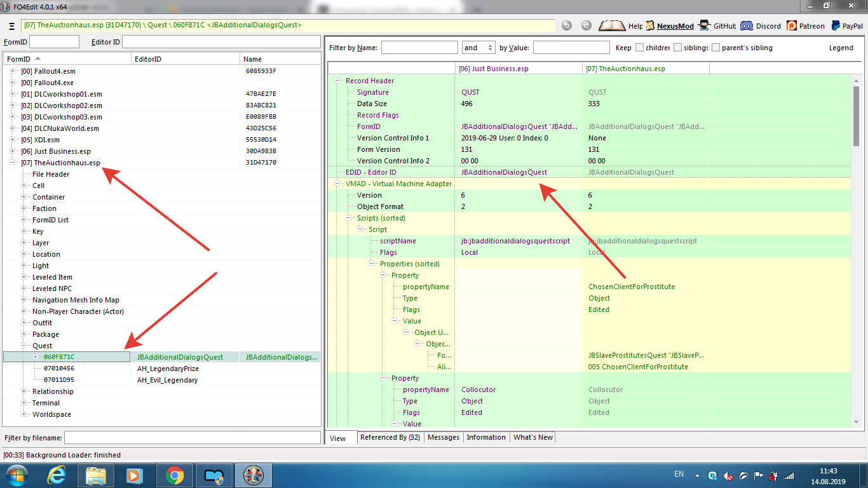Expand the 060F871C quest record node
The width and height of the screenshot is (868, 488).
point(36,357)
